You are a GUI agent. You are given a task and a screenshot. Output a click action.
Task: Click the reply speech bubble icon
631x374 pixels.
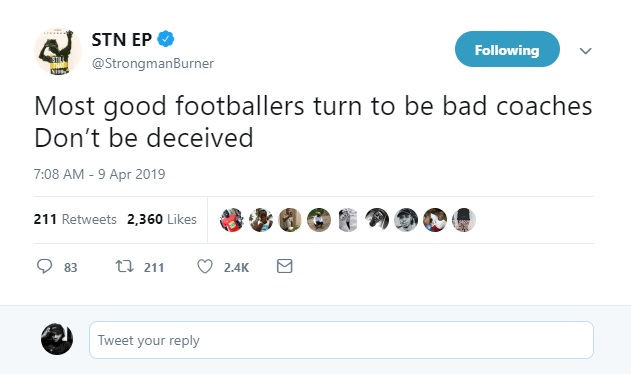click(44, 267)
